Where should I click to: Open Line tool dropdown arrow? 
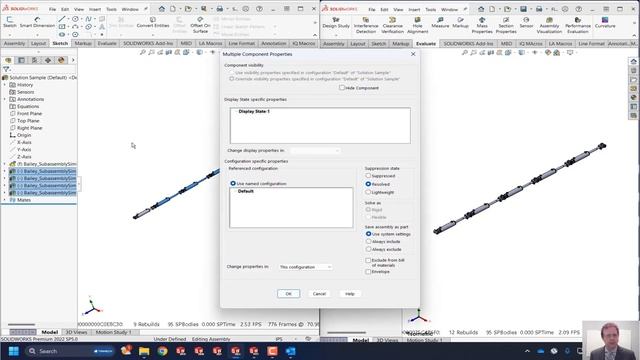[x=68, y=19]
